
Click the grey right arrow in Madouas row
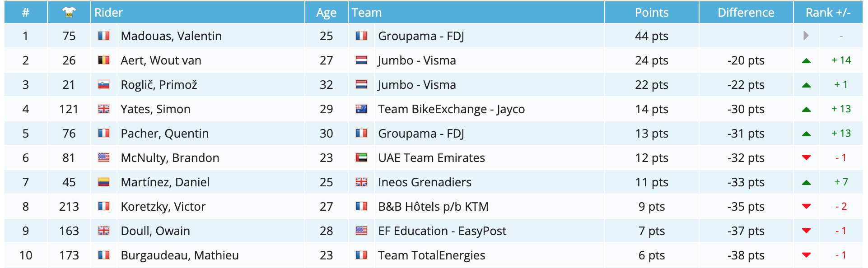pyautogui.click(x=806, y=36)
